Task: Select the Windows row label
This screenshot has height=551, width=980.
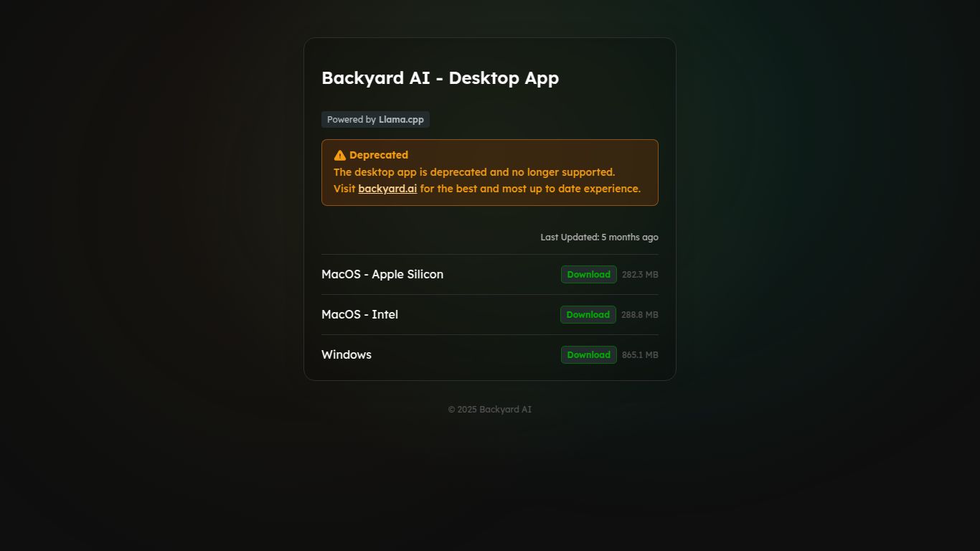Action: (347, 354)
